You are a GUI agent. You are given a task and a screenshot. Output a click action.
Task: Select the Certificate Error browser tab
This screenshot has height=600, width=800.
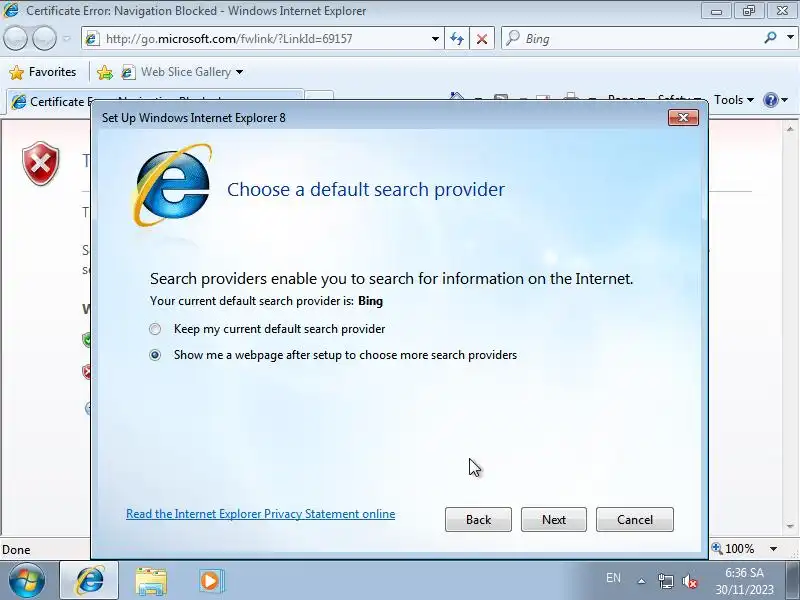point(51,101)
